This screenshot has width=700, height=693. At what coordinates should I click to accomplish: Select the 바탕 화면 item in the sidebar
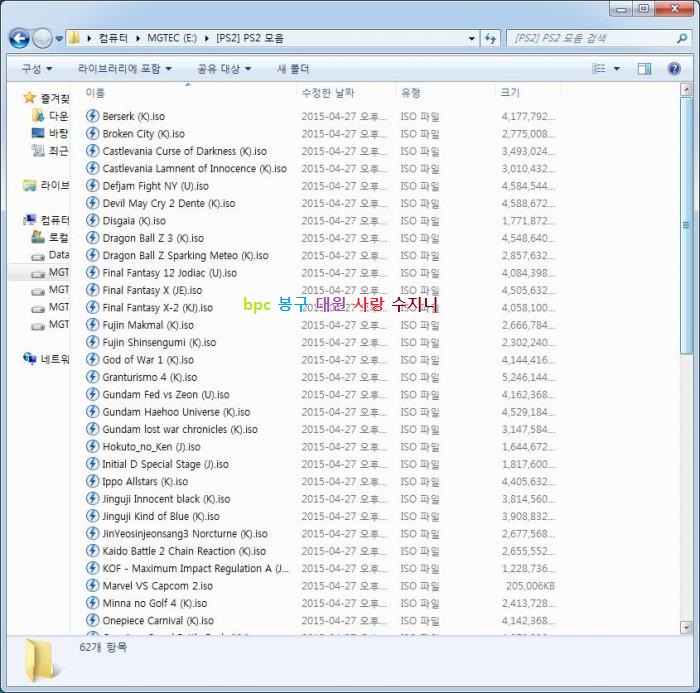[50, 133]
